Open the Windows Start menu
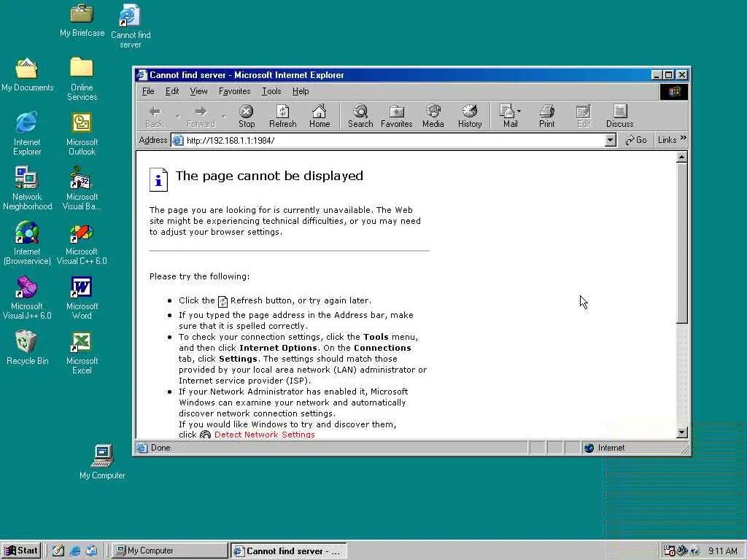This screenshot has width=747, height=560. pyautogui.click(x=21, y=551)
